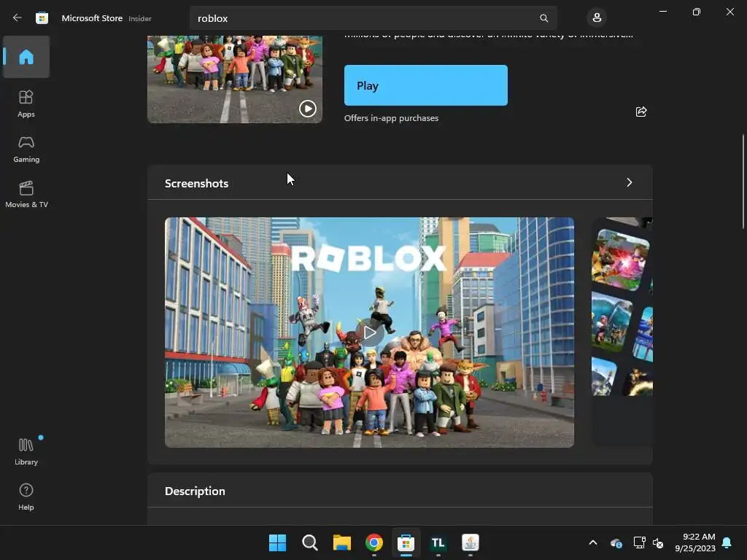Open the second screenshot collage thumbnail

(622, 331)
